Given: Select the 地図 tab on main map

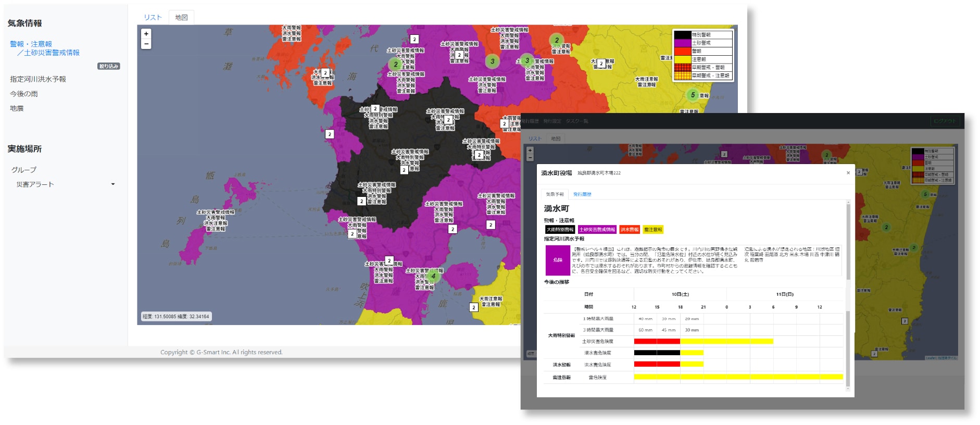Looking at the screenshot, I should (x=181, y=17).
